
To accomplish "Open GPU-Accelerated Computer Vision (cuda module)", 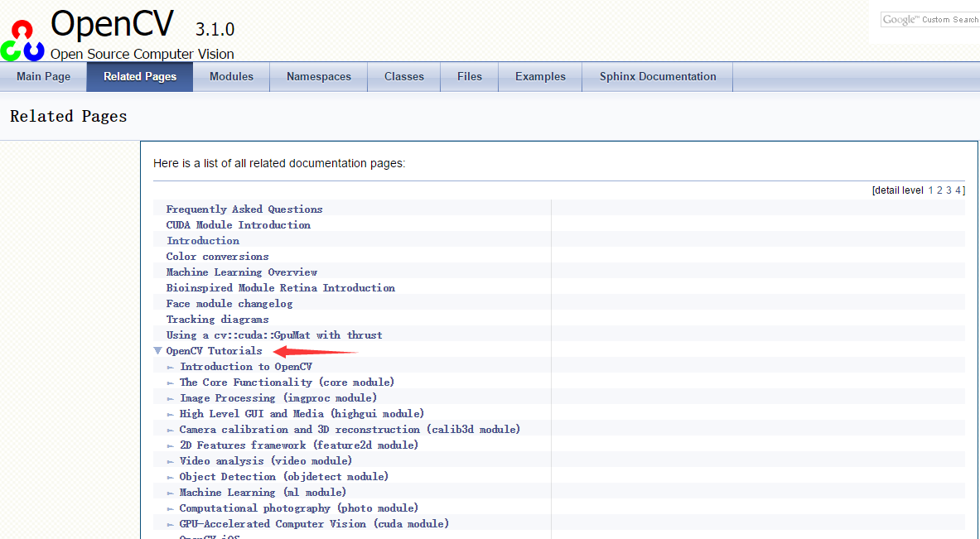I will click(314, 524).
